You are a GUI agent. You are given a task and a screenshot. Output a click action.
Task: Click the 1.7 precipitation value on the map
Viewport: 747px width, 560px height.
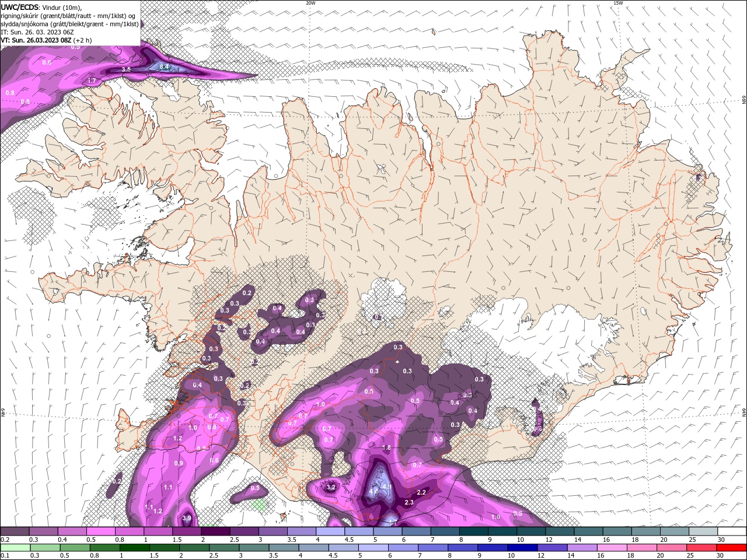click(92, 80)
